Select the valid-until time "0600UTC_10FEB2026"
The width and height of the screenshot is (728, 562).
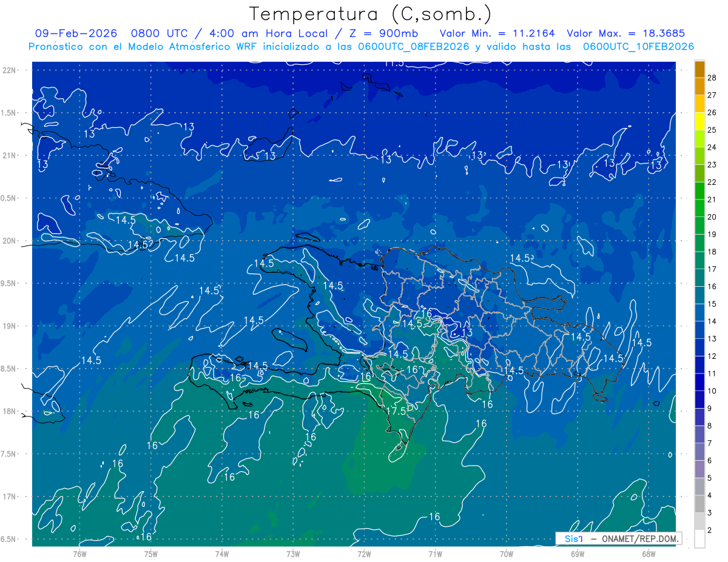click(x=638, y=47)
